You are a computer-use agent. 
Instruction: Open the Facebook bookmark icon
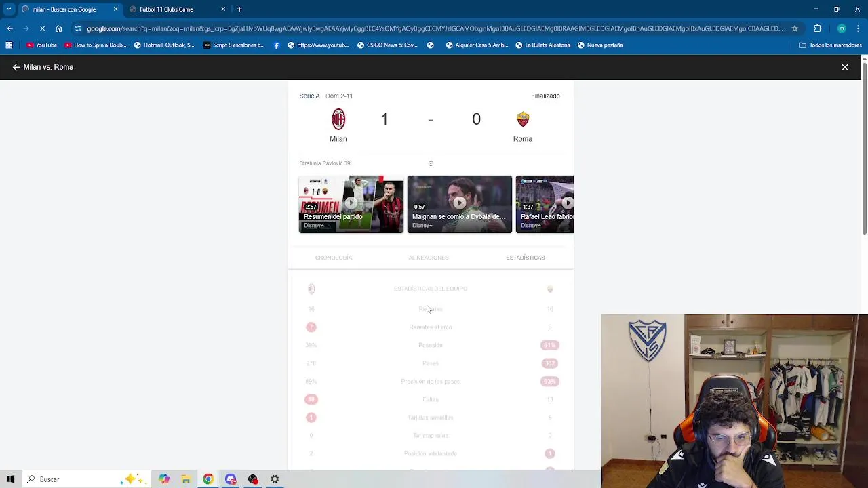coord(277,45)
